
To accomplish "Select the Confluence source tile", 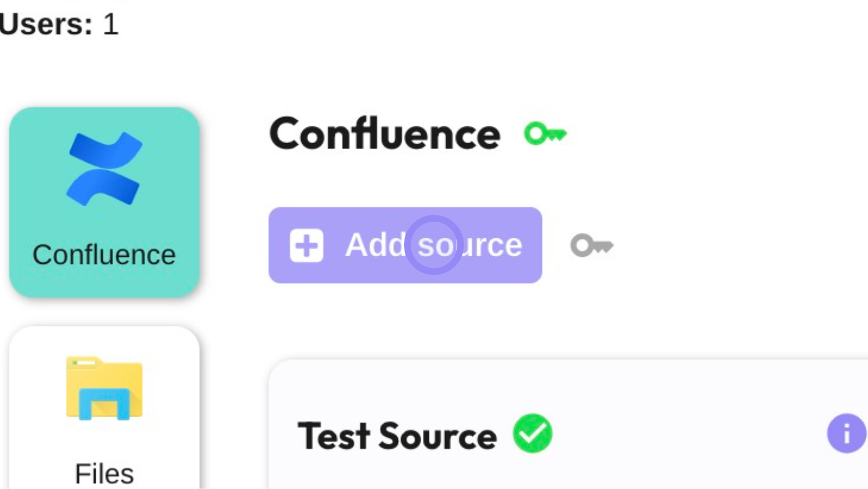I will [x=104, y=202].
